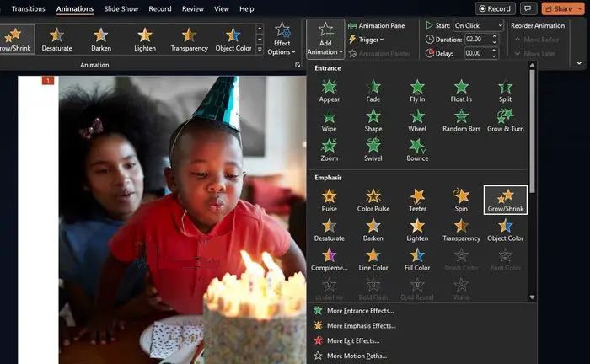Viewport: 590px width, 364px height.
Task: Select Desaturate in the ribbon gallery
Action: pos(56,39)
